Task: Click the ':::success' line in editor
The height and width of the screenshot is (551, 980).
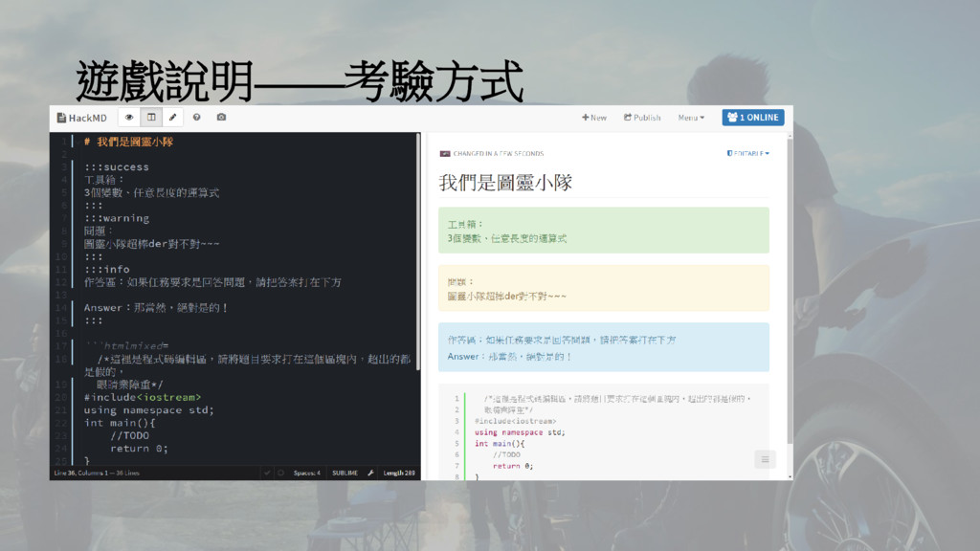Action: click(117, 166)
